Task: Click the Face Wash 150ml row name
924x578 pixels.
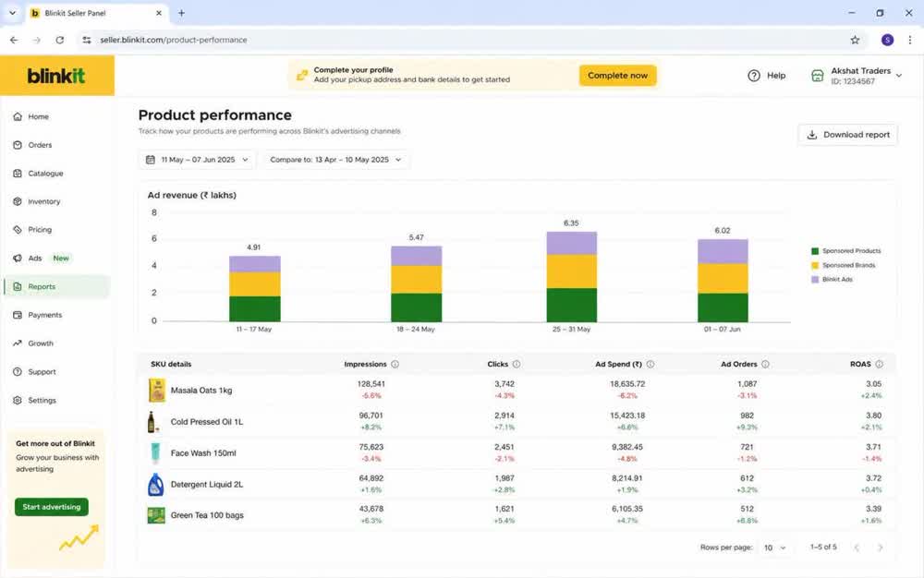Action: [x=203, y=453]
